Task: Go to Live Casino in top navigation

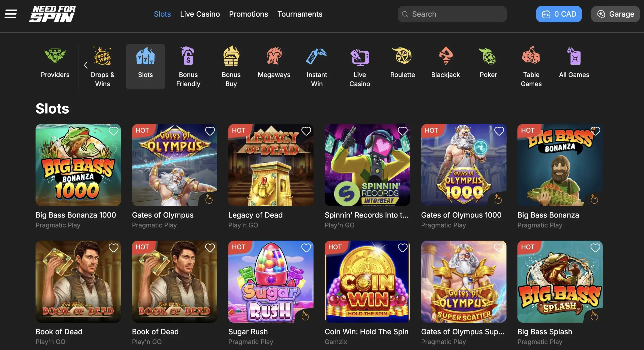Action: coord(200,14)
